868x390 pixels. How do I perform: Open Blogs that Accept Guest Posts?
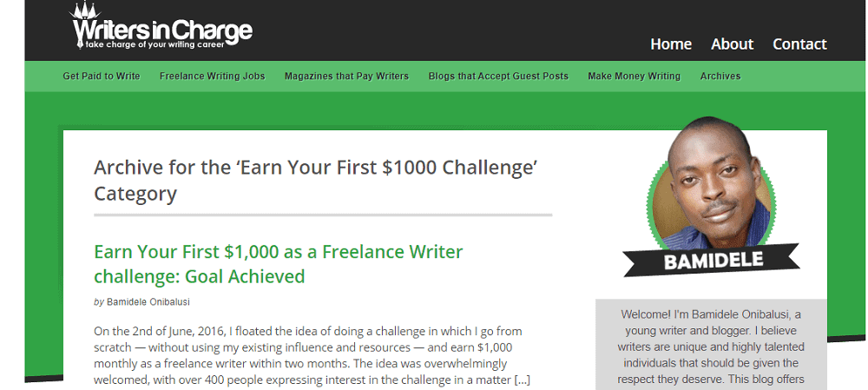(498, 76)
